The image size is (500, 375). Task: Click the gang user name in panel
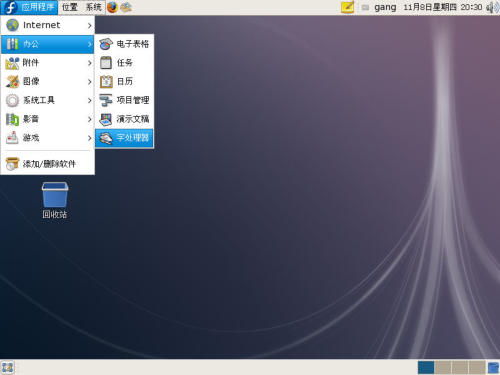coord(385,7)
